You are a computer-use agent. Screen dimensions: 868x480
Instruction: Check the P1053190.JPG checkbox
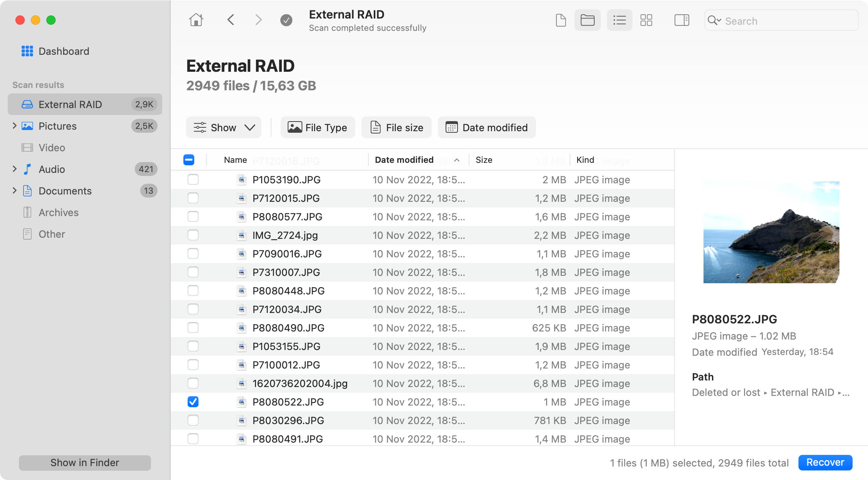pos(193,179)
